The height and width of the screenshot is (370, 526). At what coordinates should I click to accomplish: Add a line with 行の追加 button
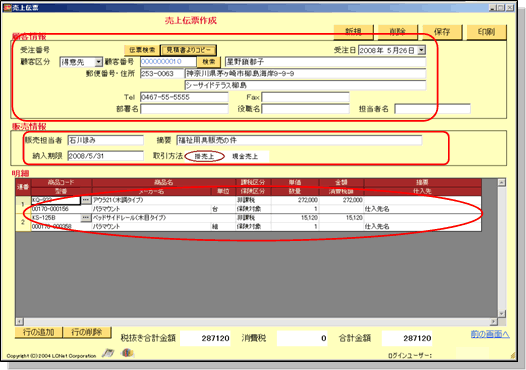tap(39, 332)
